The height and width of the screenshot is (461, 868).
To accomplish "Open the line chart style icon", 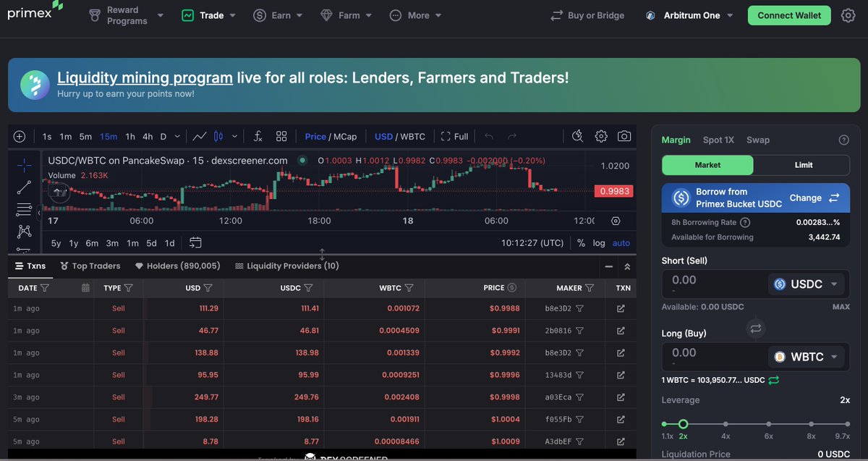I will (x=200, y=136).
